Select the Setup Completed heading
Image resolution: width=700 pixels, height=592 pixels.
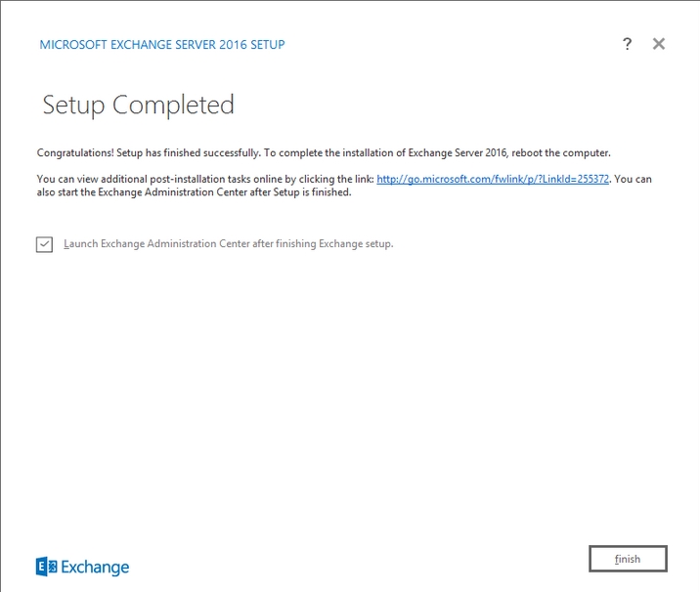point(138,105)
